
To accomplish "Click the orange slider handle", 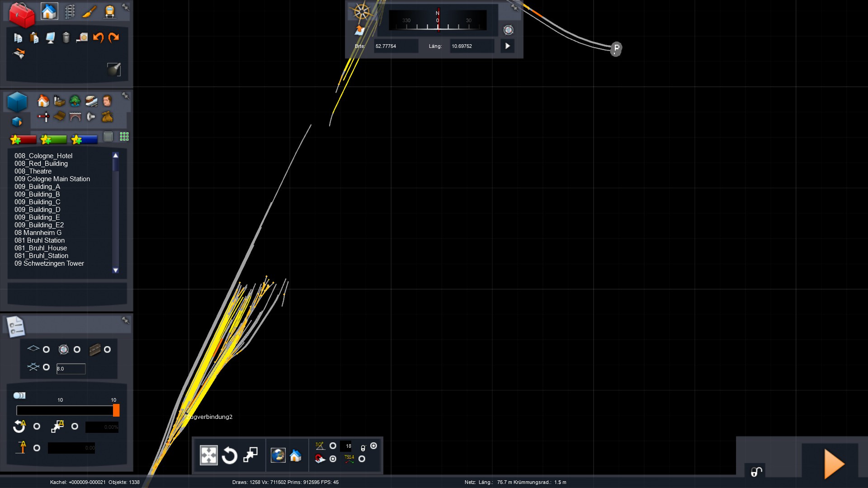I will pos(116,410).
